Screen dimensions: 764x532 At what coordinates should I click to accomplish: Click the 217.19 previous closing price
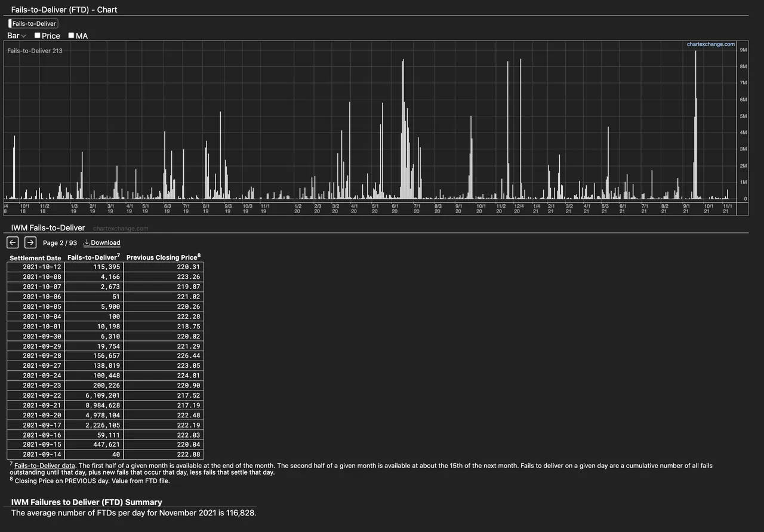point(189,405)
